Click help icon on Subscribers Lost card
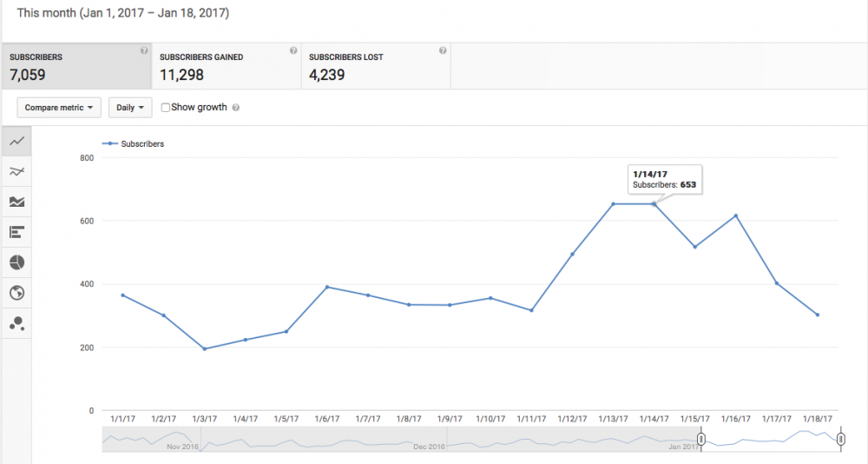Screen dimensions: 868x464 tap(443, 51)
